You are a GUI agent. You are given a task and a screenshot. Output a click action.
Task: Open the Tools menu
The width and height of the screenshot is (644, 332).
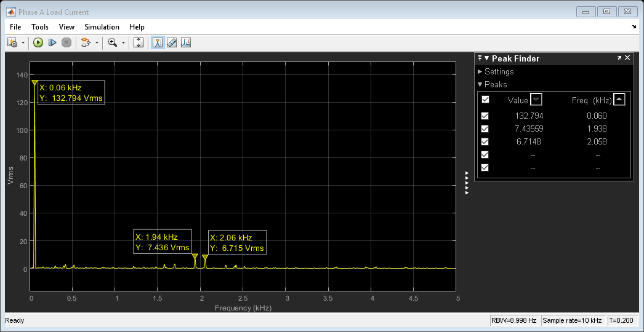40,27
